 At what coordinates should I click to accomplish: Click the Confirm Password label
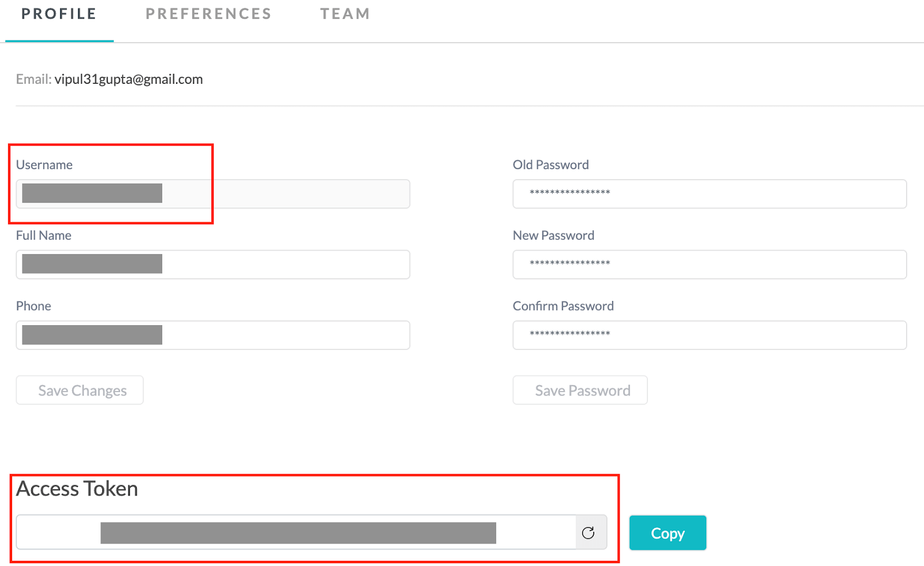tap(563, 306)
